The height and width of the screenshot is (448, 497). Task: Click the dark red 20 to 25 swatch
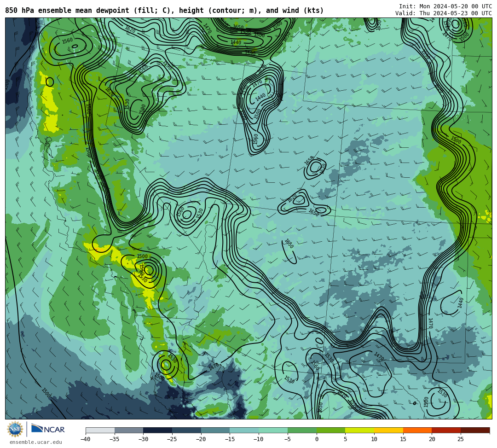point(446,430)
